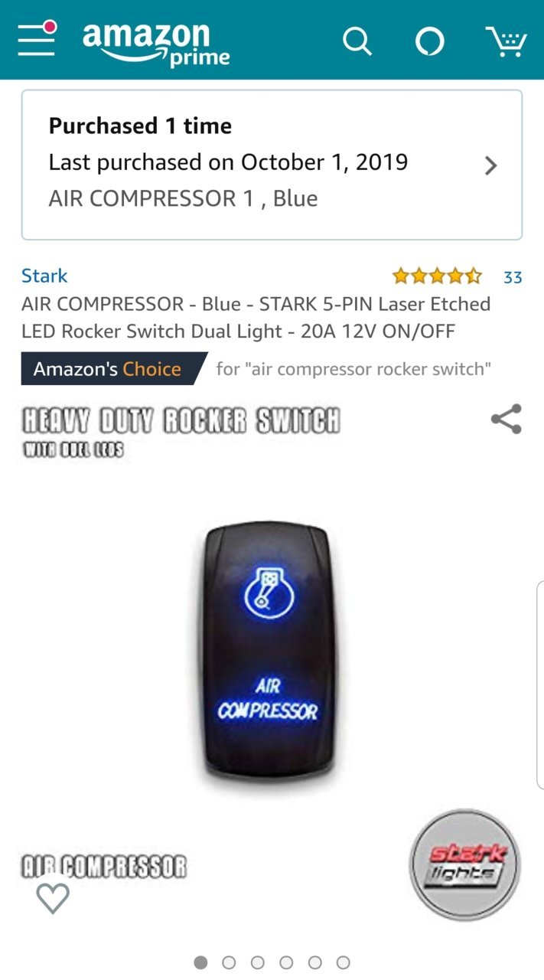Image resolution: width=544 pixels, height=980 pixels.
Task: Pull the side panel handle at right edge
Action: click(539, 684)
